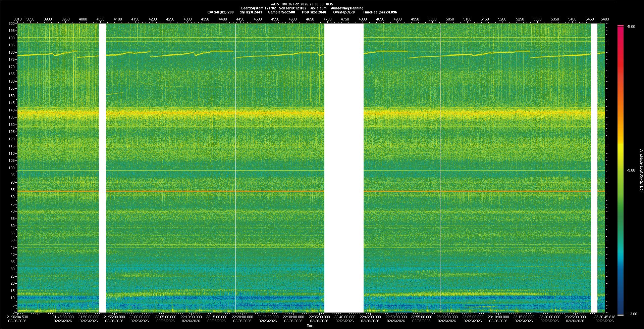This screenshot has width=644, height=329.
Task: Click the 23:15:00.000 time axis label
Action: tap(524, 317)
